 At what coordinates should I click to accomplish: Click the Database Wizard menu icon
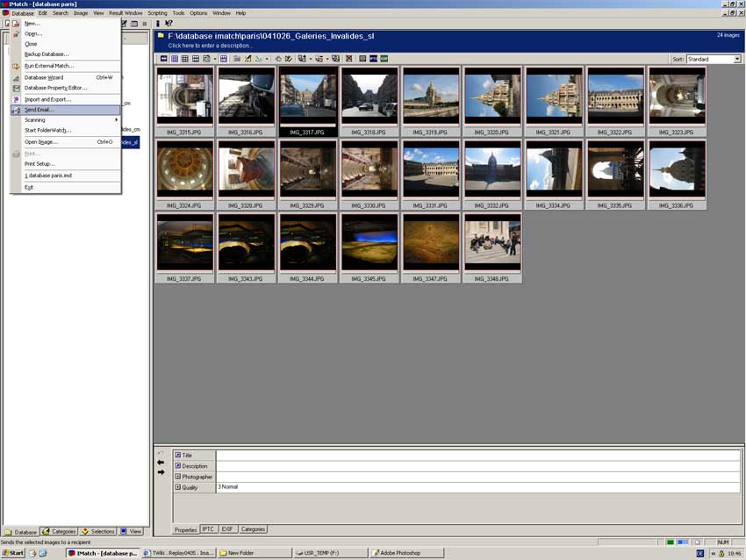[16, 77]
